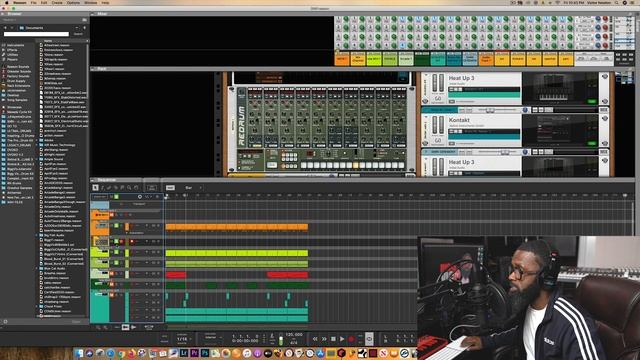Open Lightroom from the Dock

click(x=184, y=353)
